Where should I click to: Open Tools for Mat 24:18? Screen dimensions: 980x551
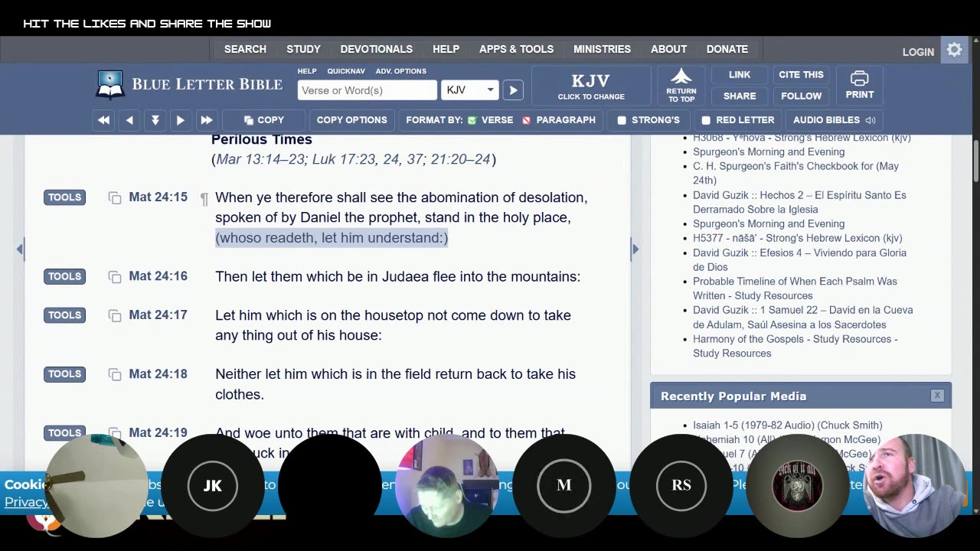pos(64,374)
